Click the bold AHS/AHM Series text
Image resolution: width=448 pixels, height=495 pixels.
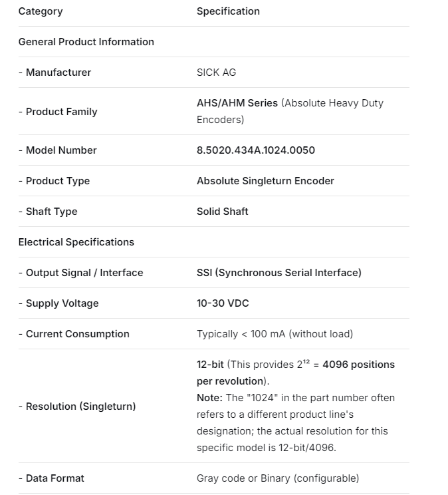pos(237,103)
